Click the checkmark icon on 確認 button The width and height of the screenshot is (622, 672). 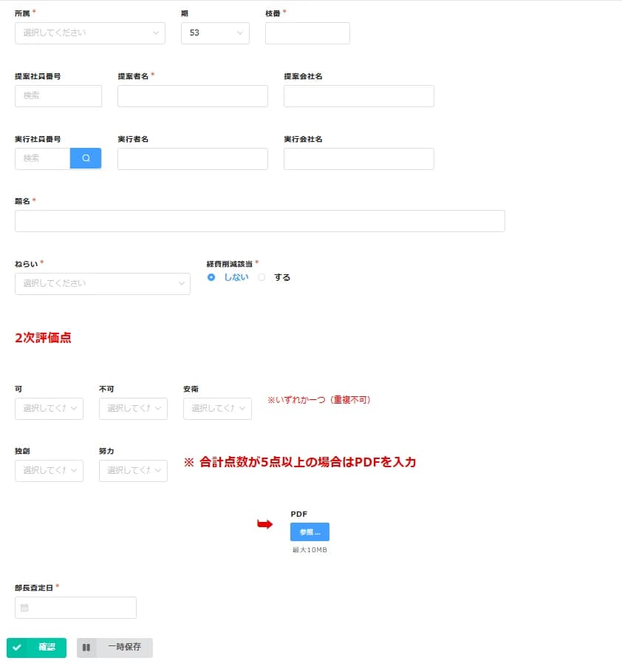coord(17,647)
